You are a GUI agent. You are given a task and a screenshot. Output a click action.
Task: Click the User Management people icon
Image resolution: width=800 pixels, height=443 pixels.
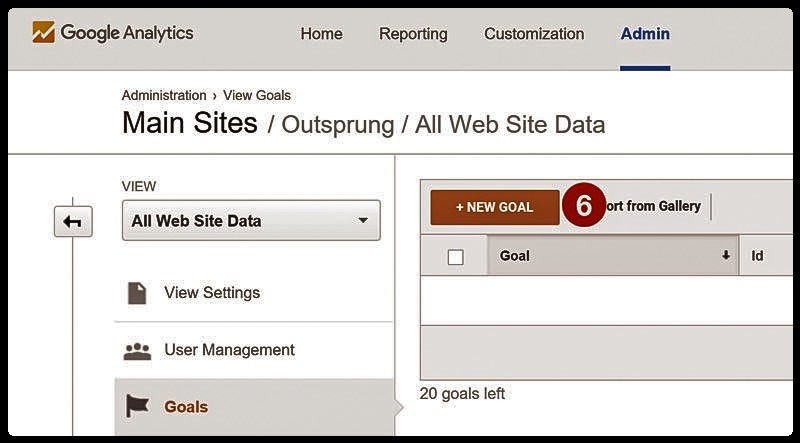tap(137, 351)
